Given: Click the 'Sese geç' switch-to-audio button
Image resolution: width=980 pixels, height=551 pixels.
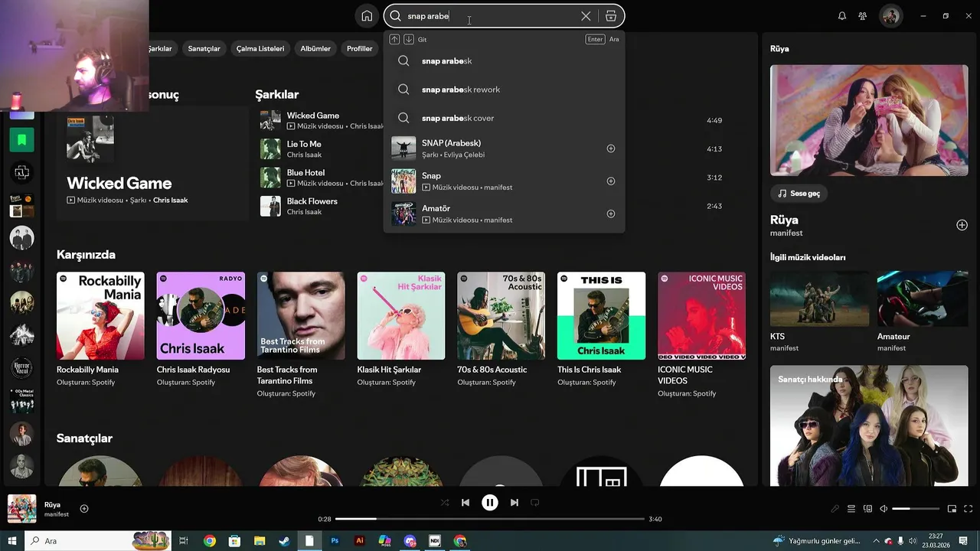Looking at the screenshot, I should [x=799, y=194].
